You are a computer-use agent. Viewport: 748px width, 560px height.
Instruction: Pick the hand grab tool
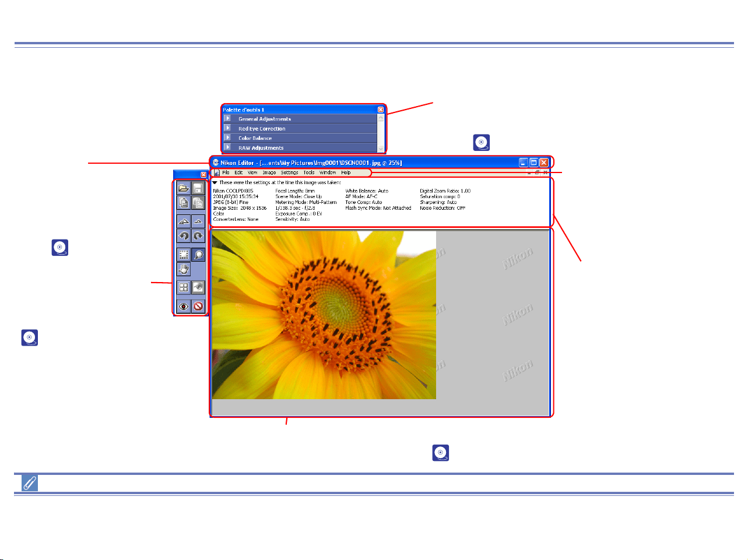tap(184, 269)
